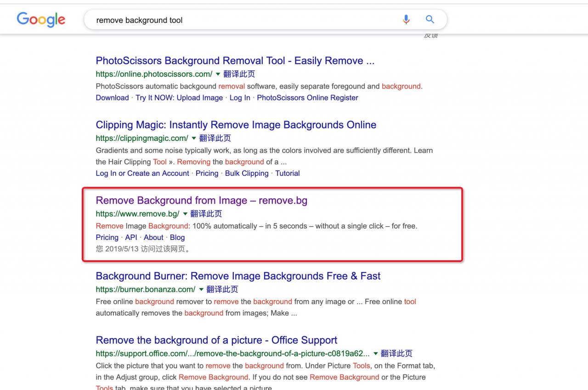This screenshot has height=390, width=588.
Task: Open PhotoScissors Background Removal Tool result
Action: coord(235,61)
